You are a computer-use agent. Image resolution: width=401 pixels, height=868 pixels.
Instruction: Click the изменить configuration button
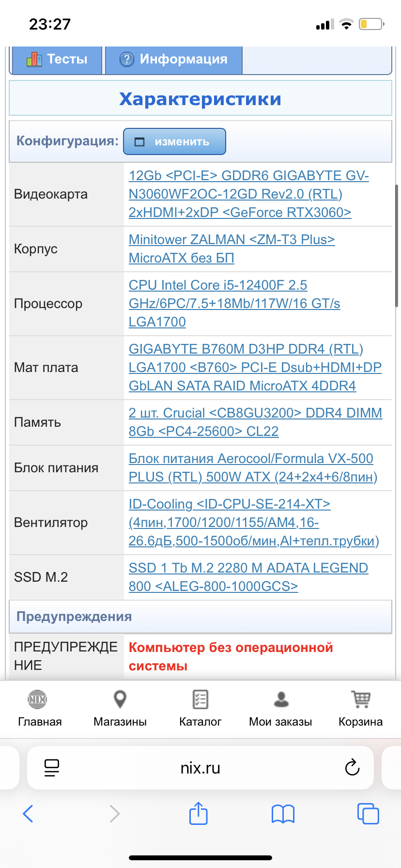174,141
